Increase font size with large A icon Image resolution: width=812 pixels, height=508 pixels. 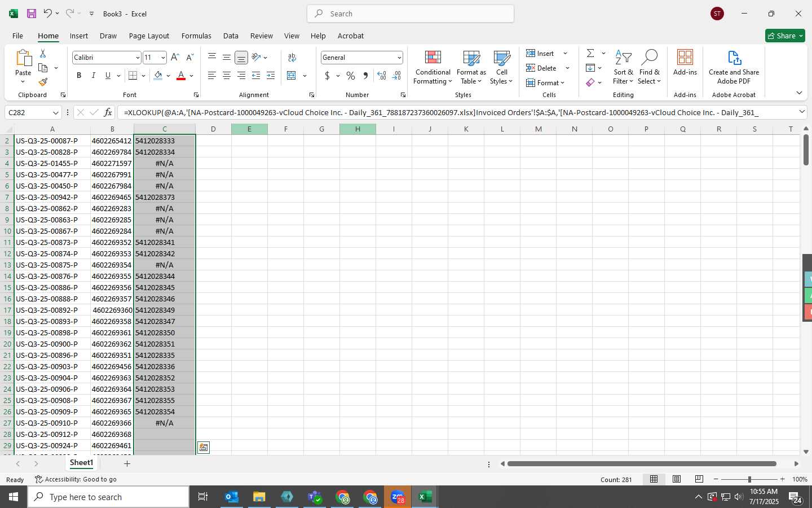175,58
